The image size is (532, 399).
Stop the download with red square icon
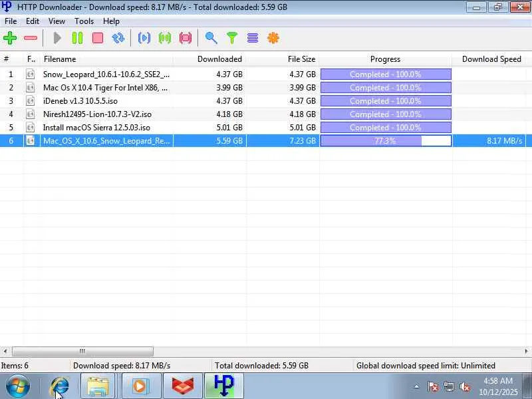(98, 38)
